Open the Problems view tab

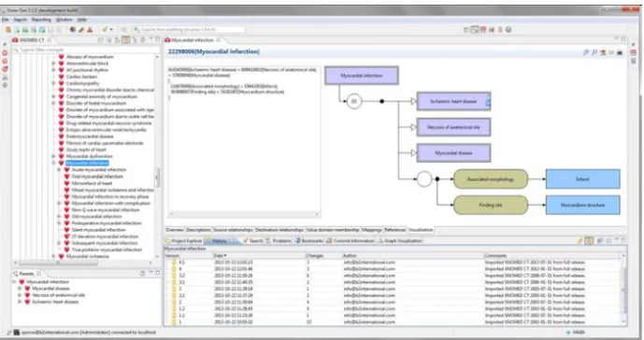coord(279,241)
